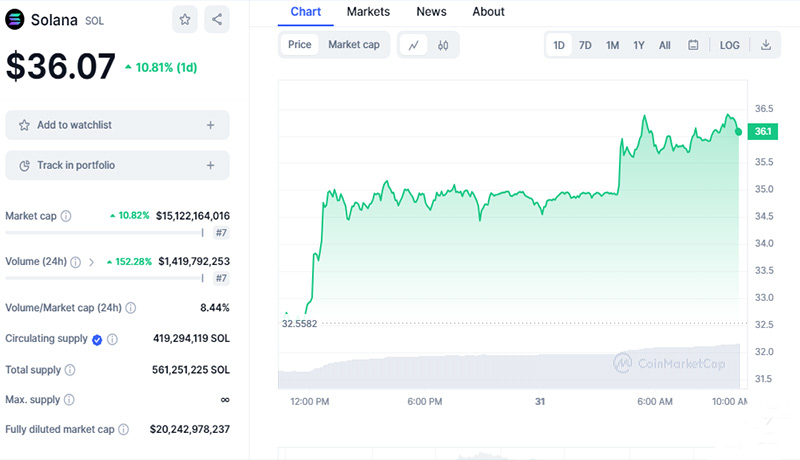Switch to line chart view icon

click(x=413, y=45)
